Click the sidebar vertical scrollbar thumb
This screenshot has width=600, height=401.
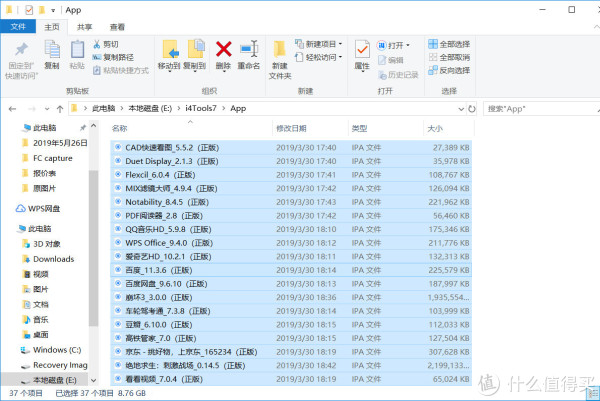click(x=93, y=248)
